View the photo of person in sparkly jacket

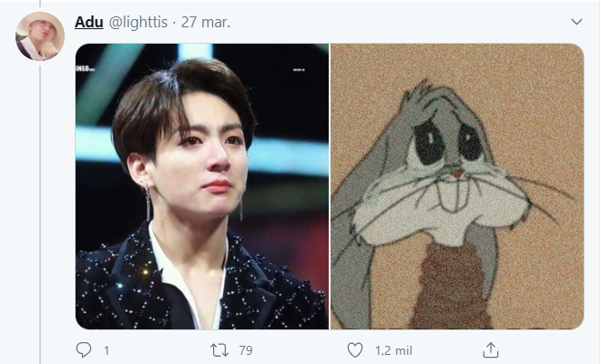(x=202, y=186)
